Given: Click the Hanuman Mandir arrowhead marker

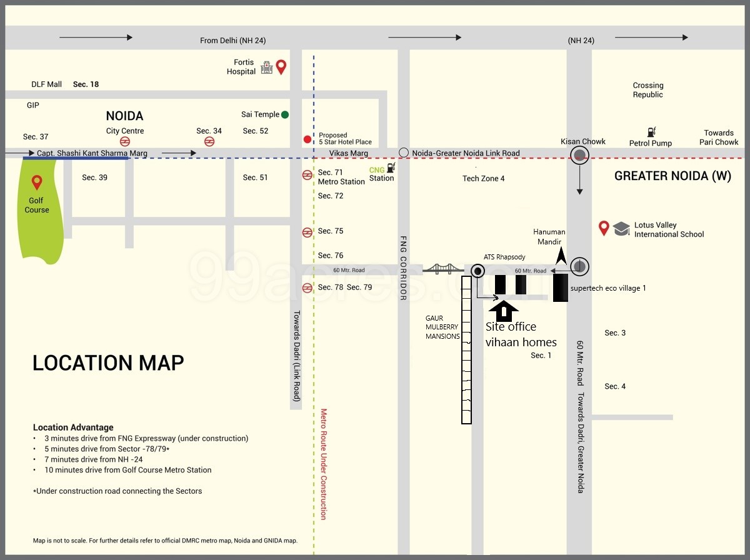Looking at the screenshot, I should [x=561, y=255].
